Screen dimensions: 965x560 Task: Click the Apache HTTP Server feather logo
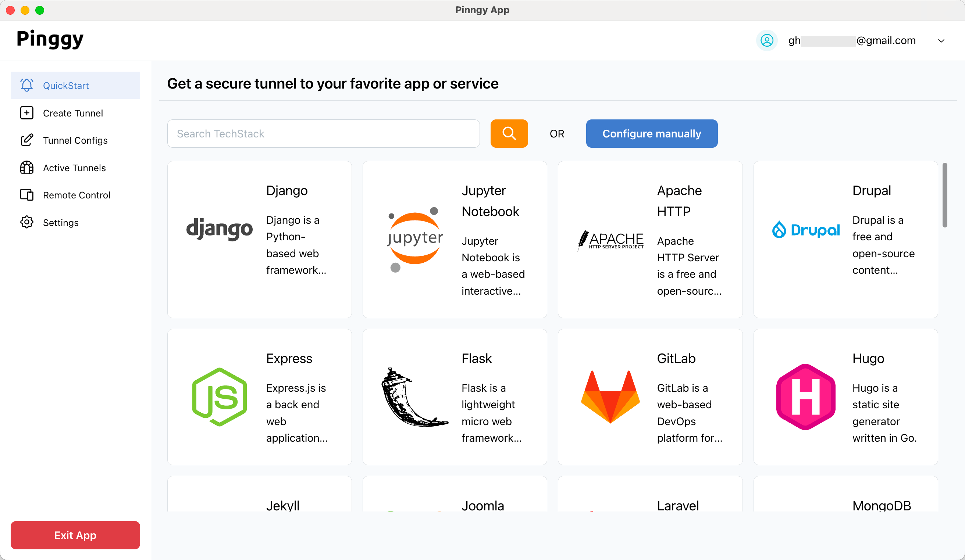click(x=611, y=240)
